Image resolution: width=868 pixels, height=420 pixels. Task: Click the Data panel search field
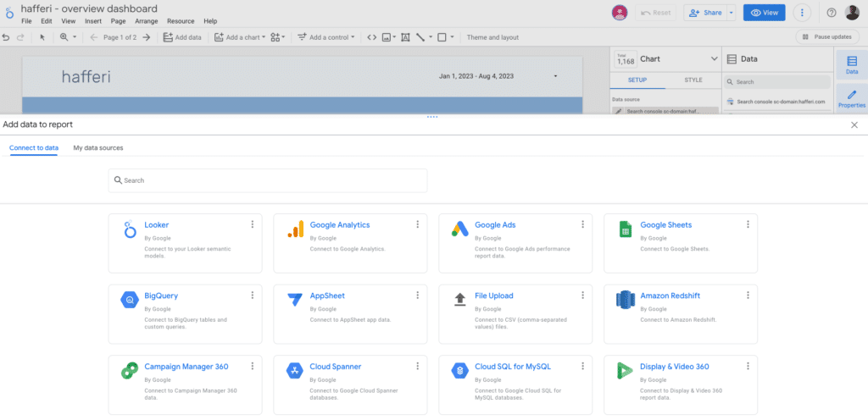coord(777,82)
